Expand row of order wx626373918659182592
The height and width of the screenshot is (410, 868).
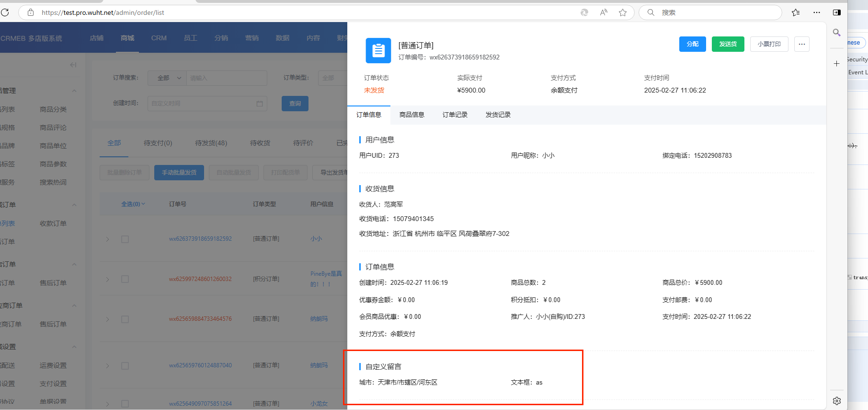pos(108,239)
